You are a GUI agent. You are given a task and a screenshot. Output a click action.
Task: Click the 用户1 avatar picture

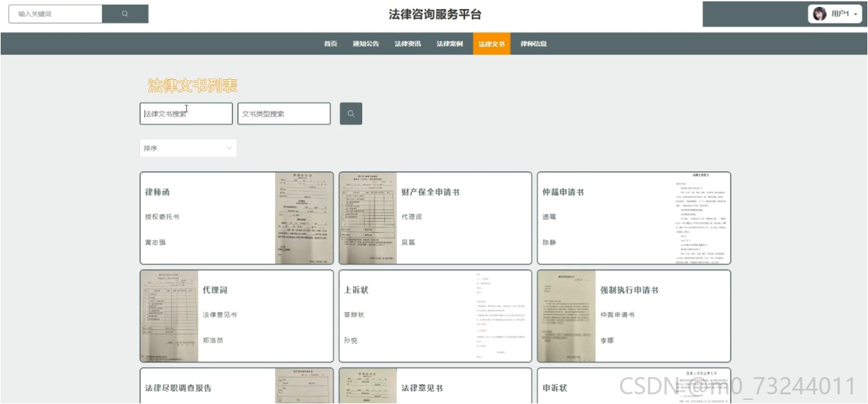(x=820, y=14)
